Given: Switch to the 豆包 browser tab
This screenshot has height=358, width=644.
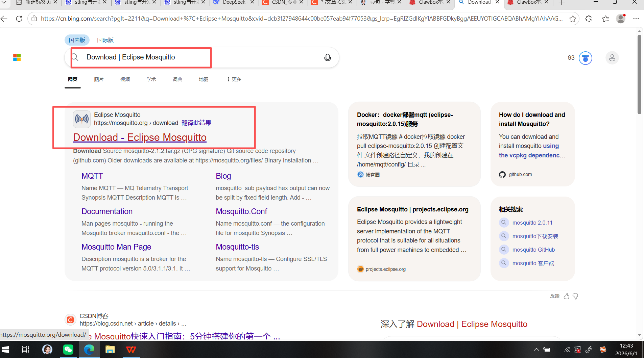Looking at the screenshot, I should pos(381,3).
